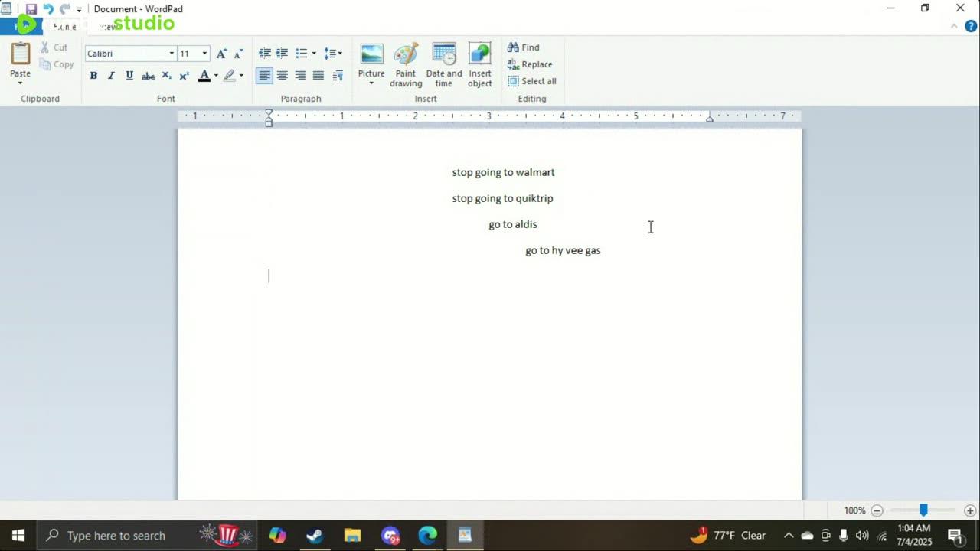Open the Calibri font family dropdown
The width and height of the screenshot is (980, 551).
[x=171, y=54]
